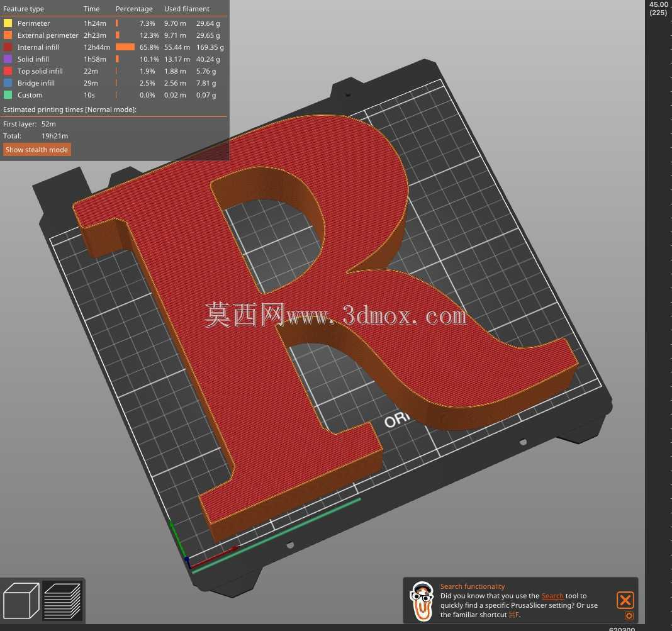This screenshot has width=672, height=631.
Task: Click the Clippy mascot icon in the hint
Action: (422, 601)
